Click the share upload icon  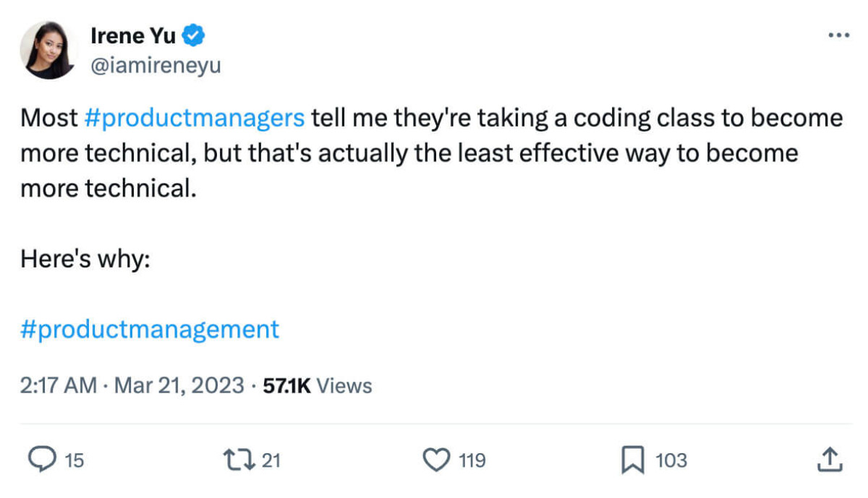coord(830,460)
